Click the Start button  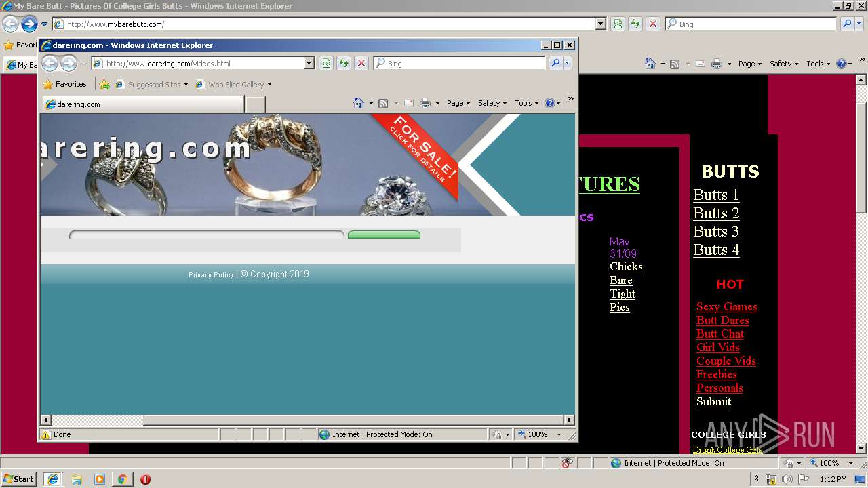click(x=19, y=479)
